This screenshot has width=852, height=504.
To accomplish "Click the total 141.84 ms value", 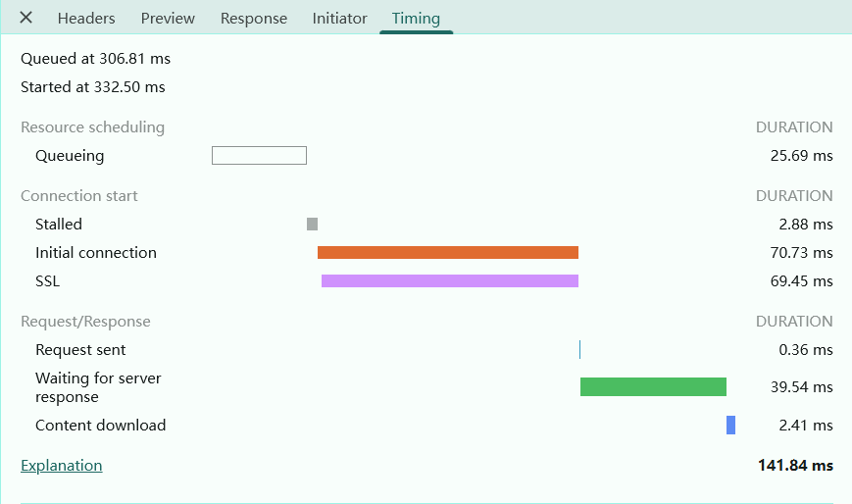I will (x=795, y=466).
